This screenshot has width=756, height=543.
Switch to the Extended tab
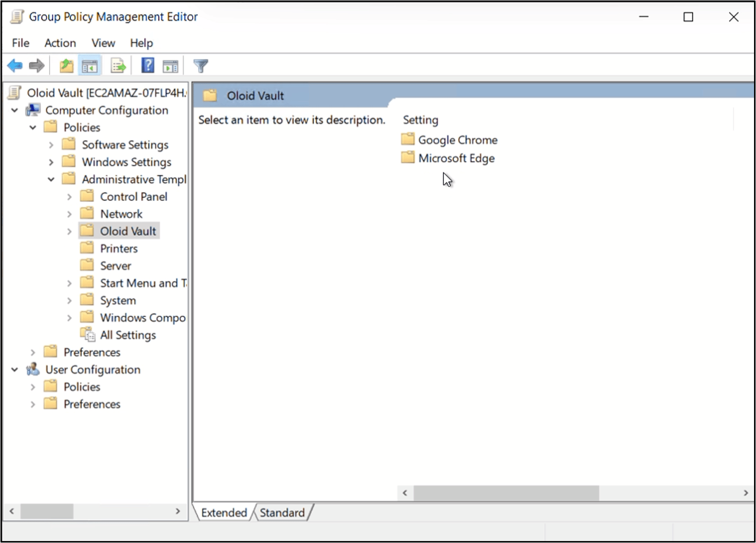tap(224, 513)
